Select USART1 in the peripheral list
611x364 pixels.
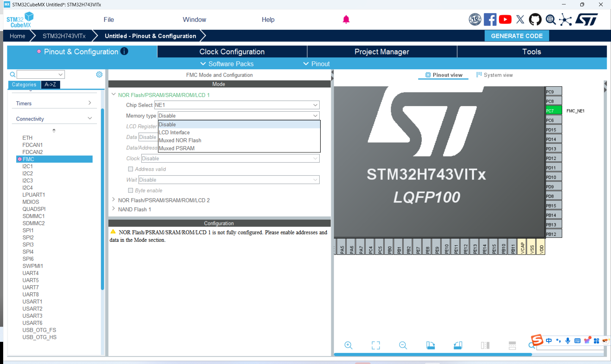[32, 301]
